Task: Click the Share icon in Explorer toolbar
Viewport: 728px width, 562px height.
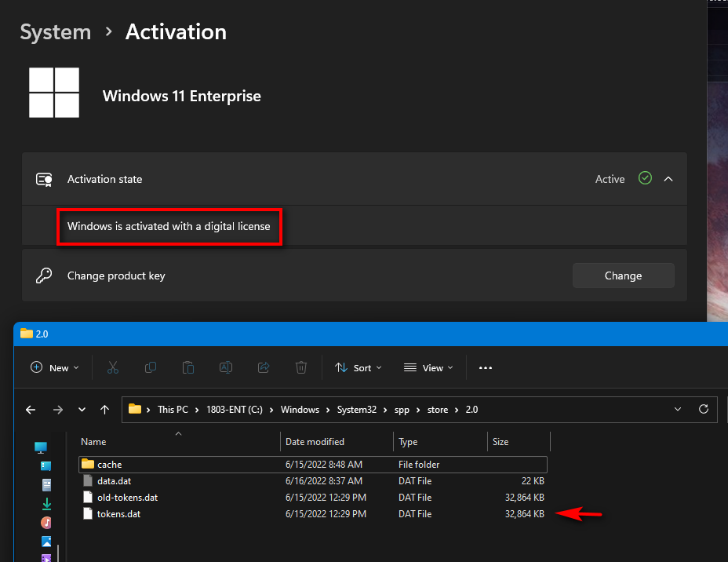Action: (264, 368)
